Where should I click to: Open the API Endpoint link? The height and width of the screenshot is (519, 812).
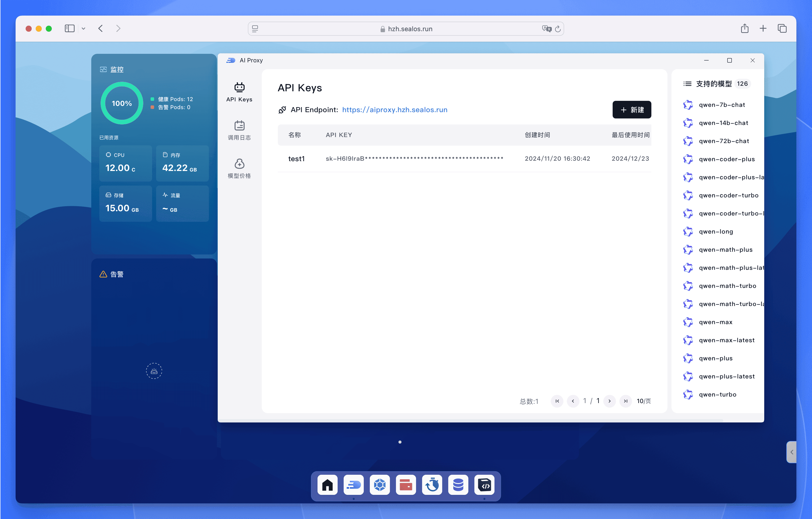click(394, 110)
